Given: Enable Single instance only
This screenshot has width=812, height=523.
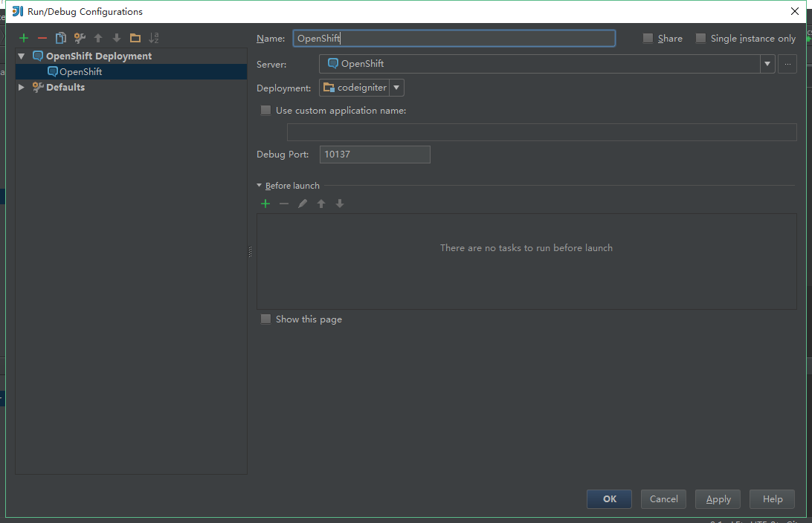Looking at the screenshot, I should coord(700,39).
